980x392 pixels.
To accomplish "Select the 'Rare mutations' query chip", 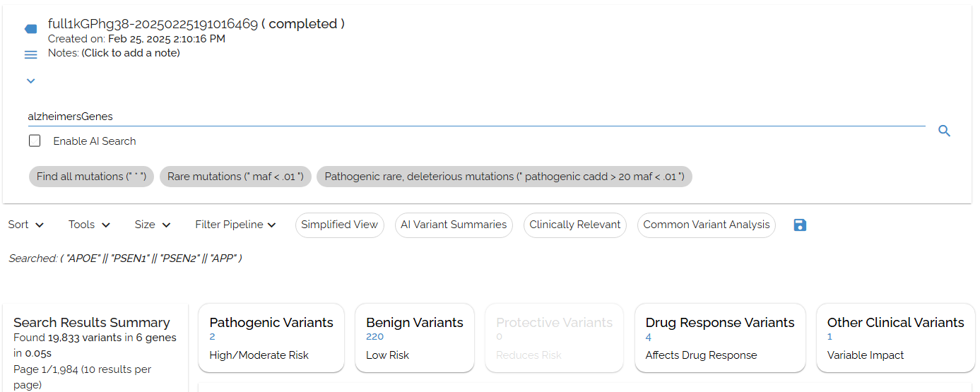I will tap(235, 177).
